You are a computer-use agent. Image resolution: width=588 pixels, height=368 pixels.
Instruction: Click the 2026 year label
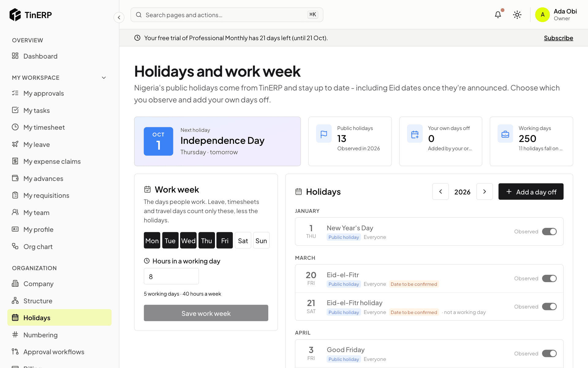tap(462, 192)
